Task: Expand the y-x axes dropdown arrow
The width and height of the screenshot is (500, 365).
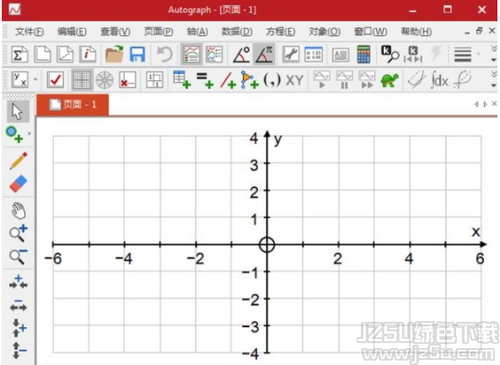Action: [35, 80]
